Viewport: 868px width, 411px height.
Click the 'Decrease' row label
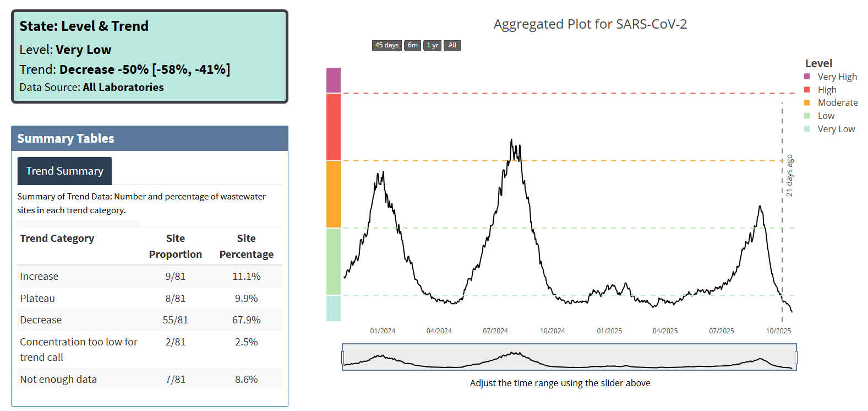click(x=41, y=320)
